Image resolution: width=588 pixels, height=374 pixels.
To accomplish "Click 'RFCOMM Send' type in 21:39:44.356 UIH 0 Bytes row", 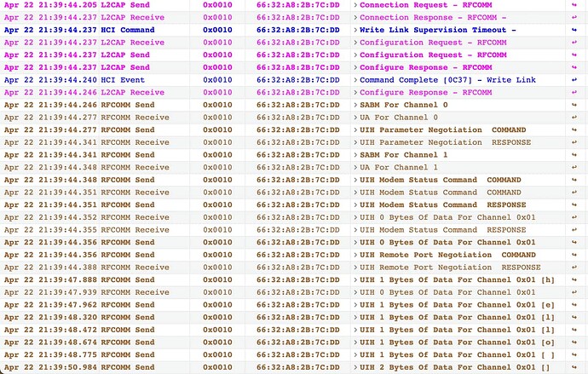I will pos(128,242).
